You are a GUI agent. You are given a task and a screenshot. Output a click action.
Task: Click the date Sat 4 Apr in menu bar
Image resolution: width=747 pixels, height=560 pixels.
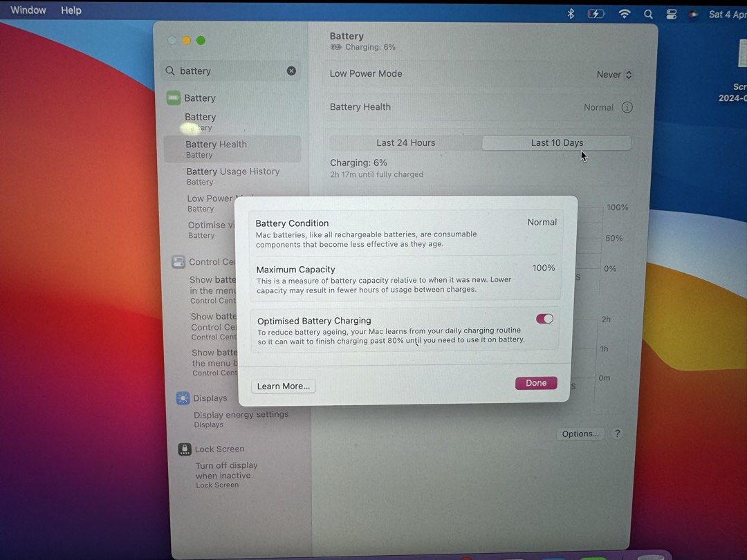coord(727,15)
